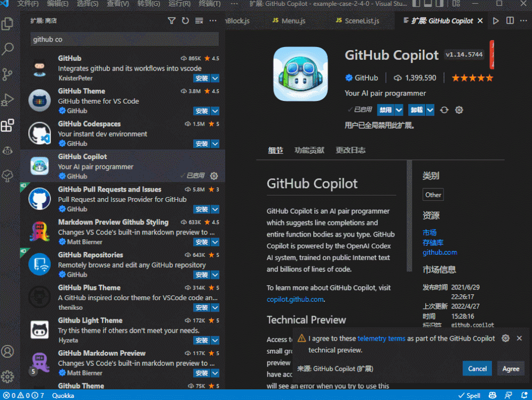Click the 已启用 enabled check indicator

[360, 109]
